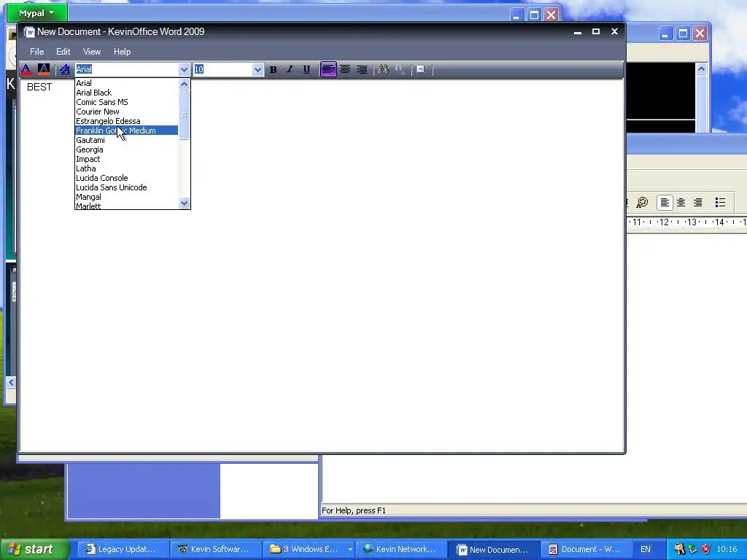
Task: Open the text background color tool
Action: [44, 69]
